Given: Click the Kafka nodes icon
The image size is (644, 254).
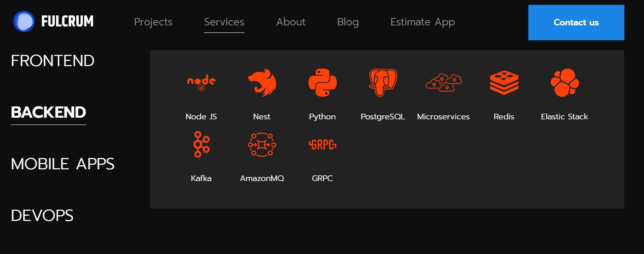Looking at the screenshot, I should point(201,144).
